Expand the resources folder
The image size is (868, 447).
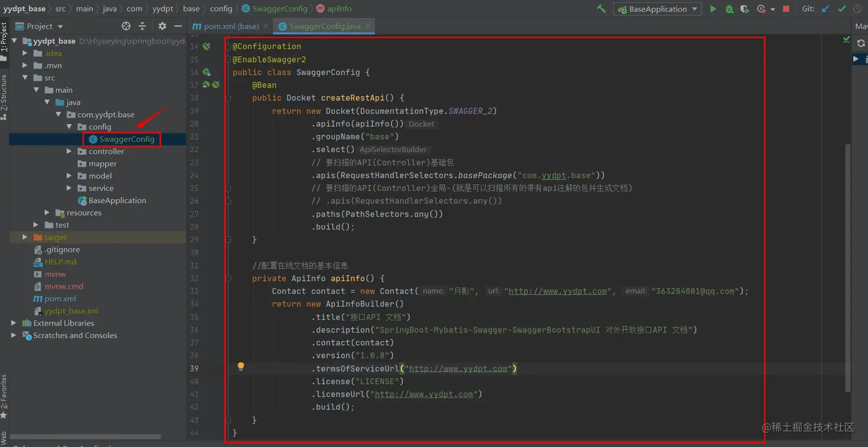[x=47, y=213]
